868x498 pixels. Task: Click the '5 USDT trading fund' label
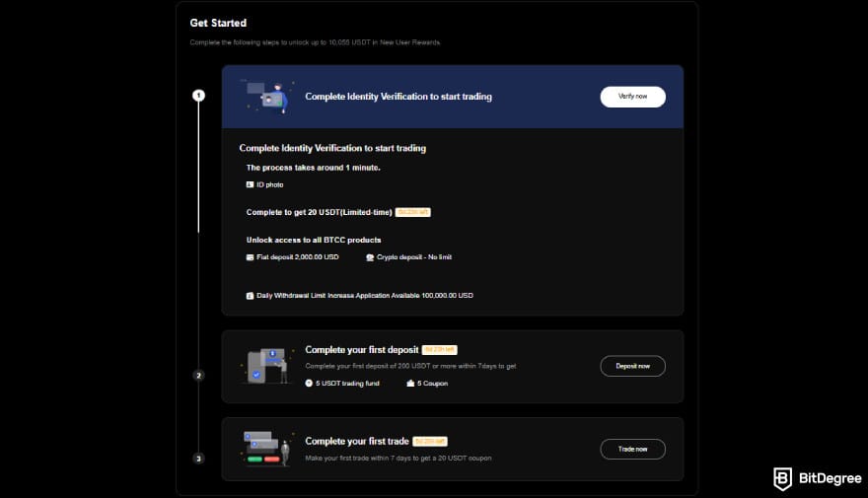click(x=347, y=384)
